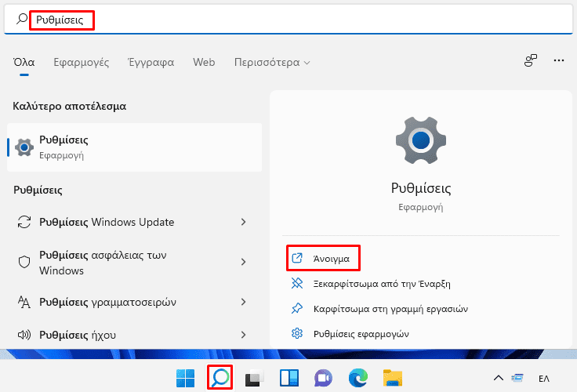Click the security shield icon
The width and height of the screenshot is (577, 392).
point(24,262)
